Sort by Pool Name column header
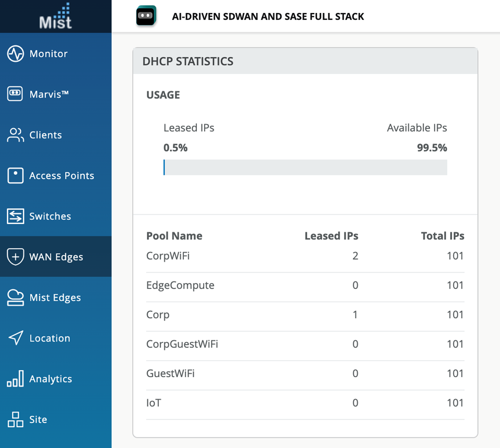The width and height of the screenshot is (500, 448). point(174,236)
